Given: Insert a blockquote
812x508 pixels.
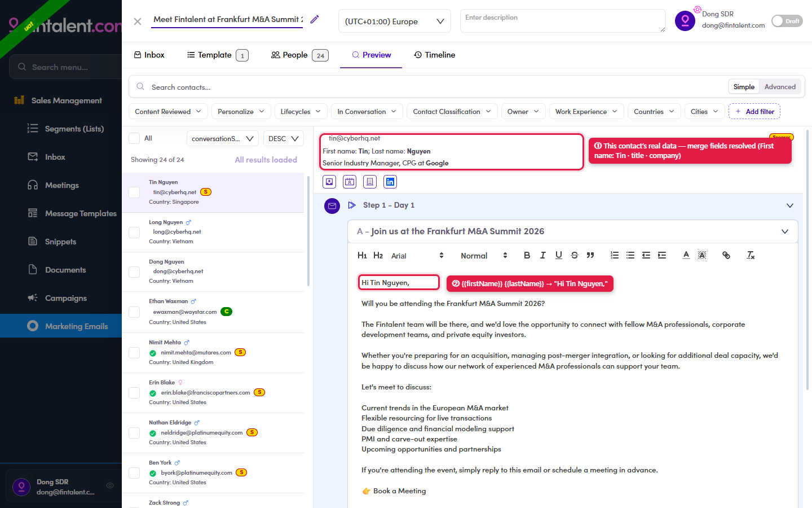Looking at the screenshot, I should pos(590,255).
